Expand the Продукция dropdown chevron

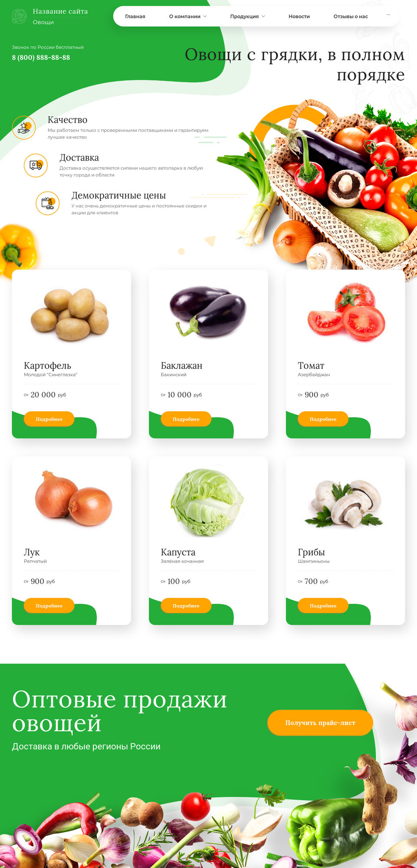263,16
